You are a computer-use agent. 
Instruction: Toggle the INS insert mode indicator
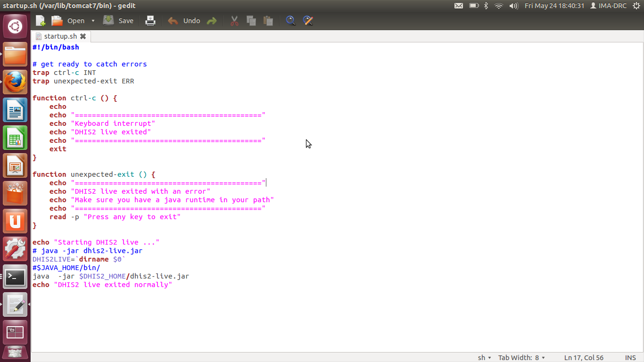630,358
